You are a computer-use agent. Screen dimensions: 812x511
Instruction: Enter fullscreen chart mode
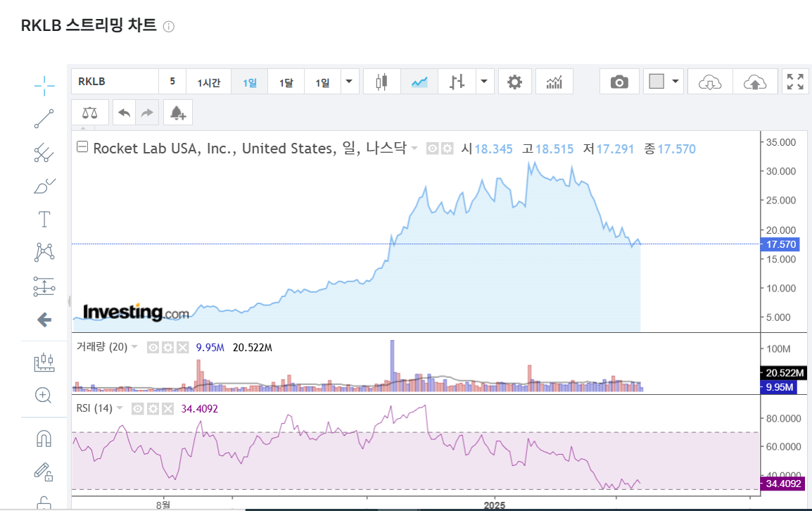(x=795, y=82)
